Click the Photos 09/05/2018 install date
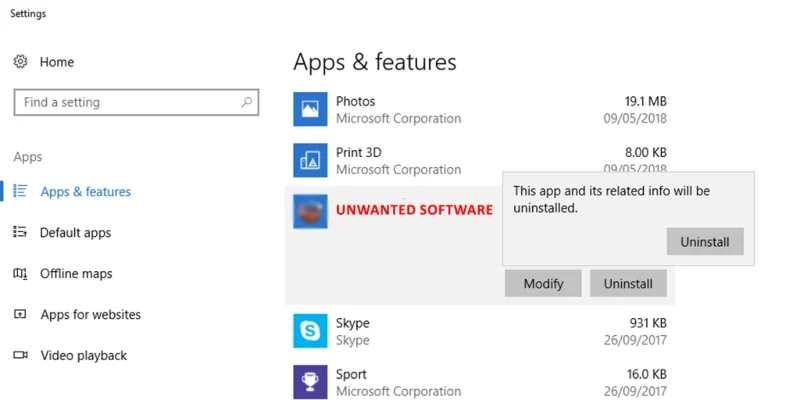This screenshot has width=800, height=400. [635, 118]
